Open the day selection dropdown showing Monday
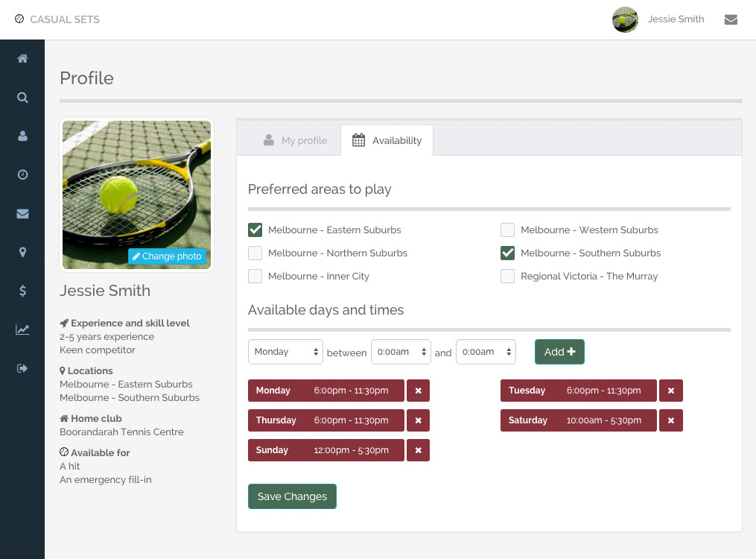The height and width of the screenshot is (559, 756). 285,352
